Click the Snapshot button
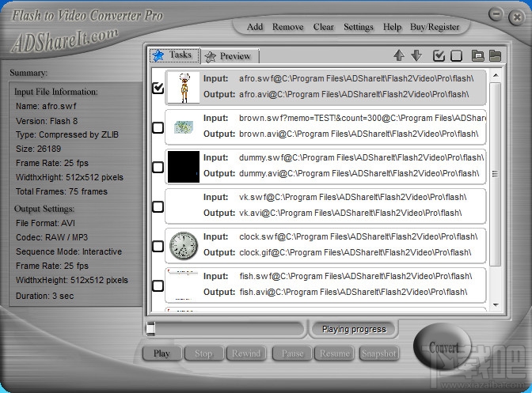The width and height of the screenshot is (532, 393). coord(378,353)
